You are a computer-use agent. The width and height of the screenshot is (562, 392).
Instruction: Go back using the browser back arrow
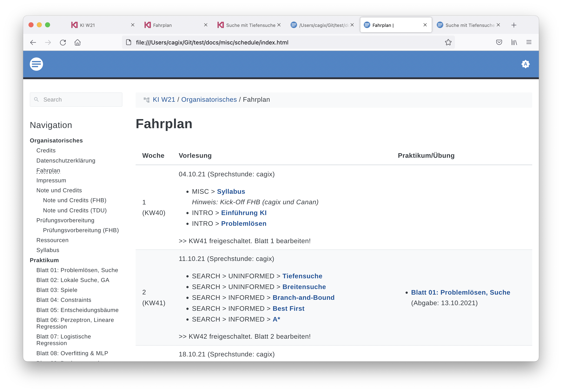[33, 42]
